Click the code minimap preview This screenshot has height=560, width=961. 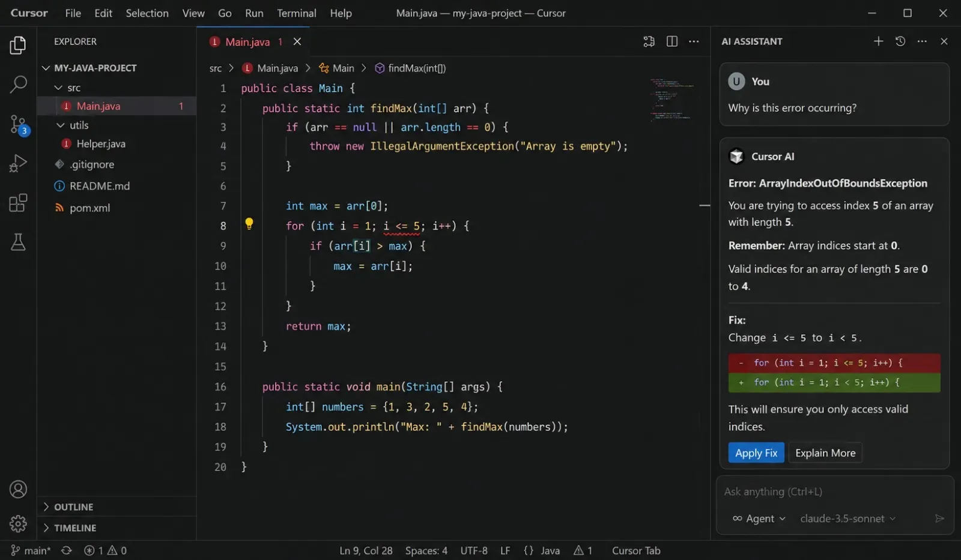click(673, 99)
